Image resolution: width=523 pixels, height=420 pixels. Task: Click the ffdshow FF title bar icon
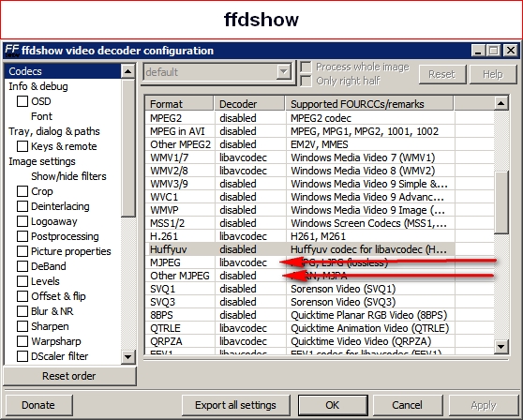pyautogui.click(x=12, y=51)
